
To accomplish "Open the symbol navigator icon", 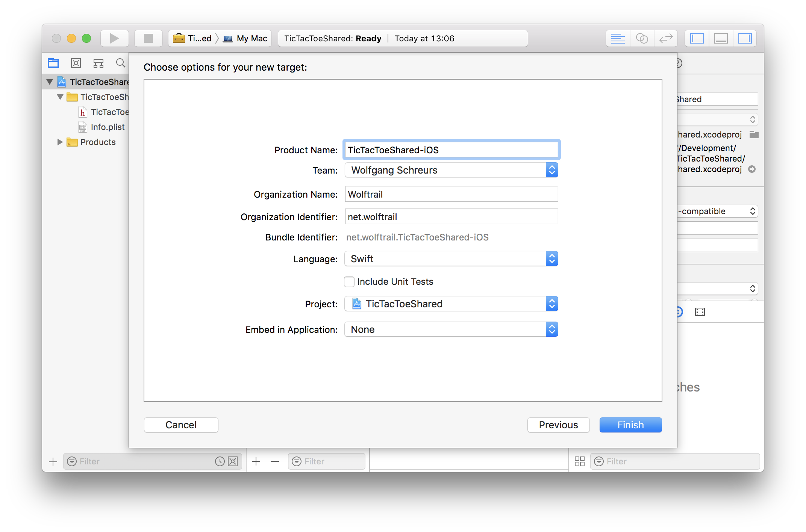I will click(x=98, y=63).
